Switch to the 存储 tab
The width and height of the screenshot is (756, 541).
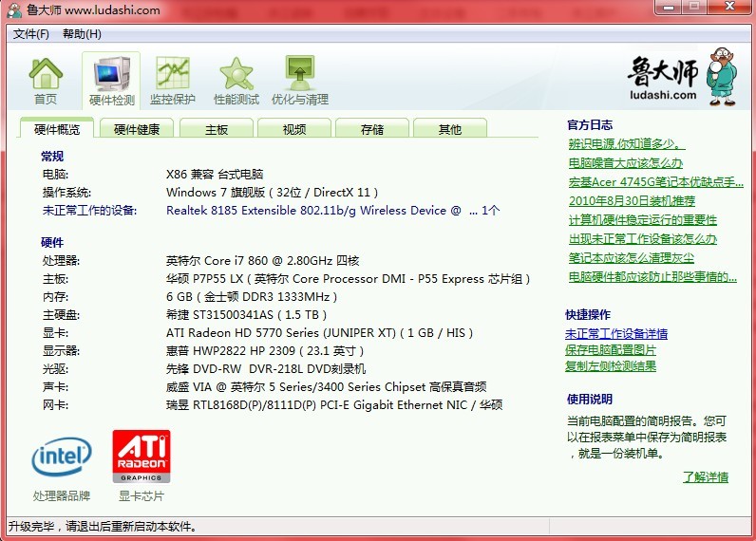pyautogui.click(x=372, y=129)
